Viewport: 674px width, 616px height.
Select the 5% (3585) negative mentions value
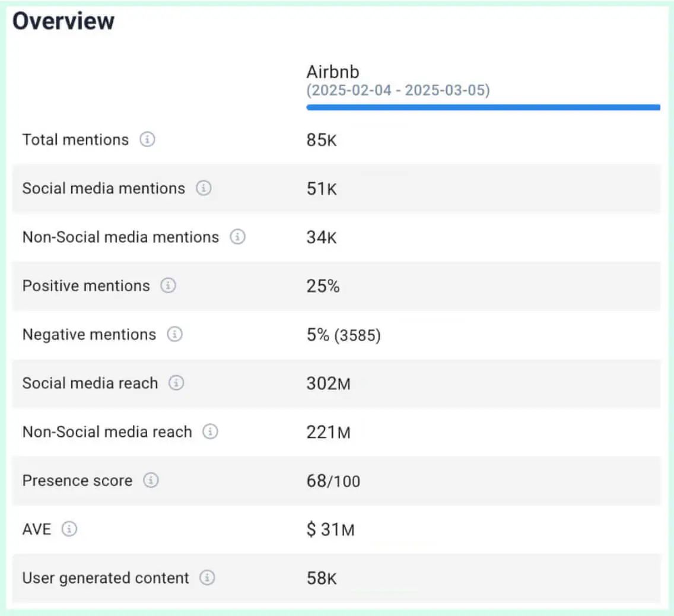point(344,335)
